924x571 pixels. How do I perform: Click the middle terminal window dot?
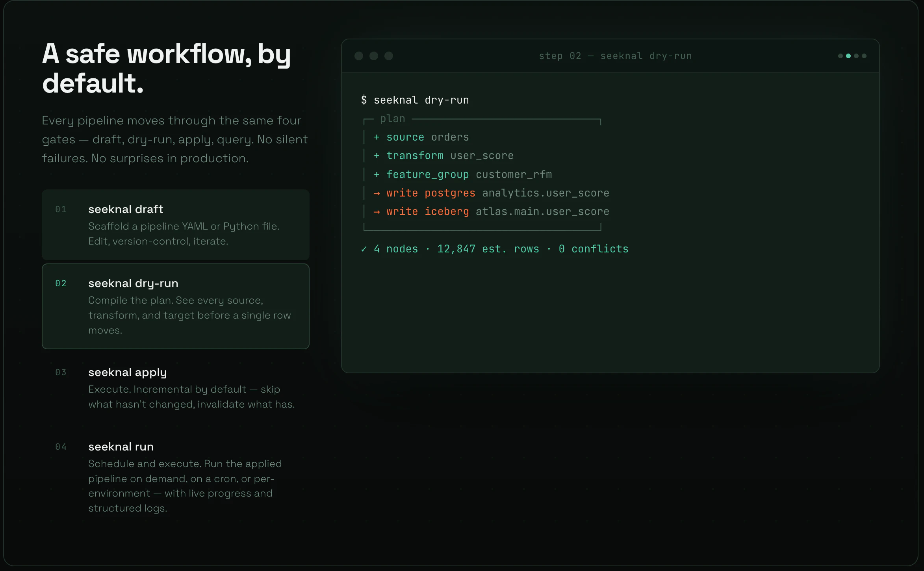tap(374, 56)
